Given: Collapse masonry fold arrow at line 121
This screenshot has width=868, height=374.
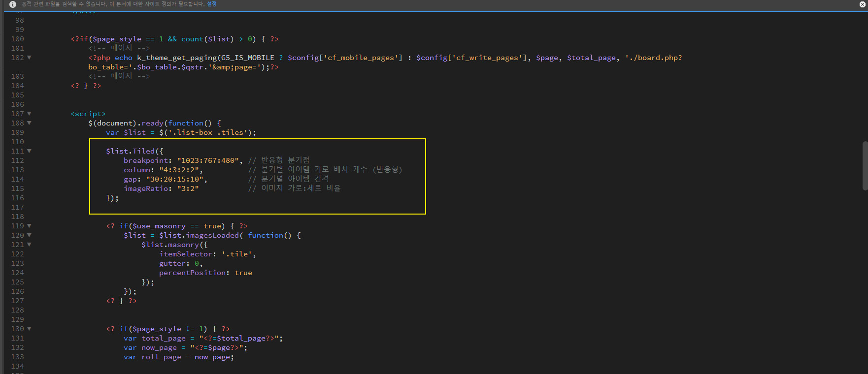Looking at the screenshot, I should [29, 245].
